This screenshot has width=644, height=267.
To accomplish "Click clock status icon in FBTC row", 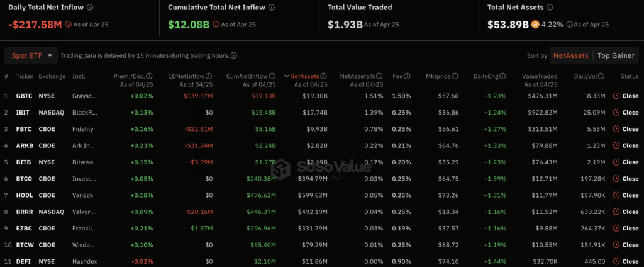I will coord(616,128).
